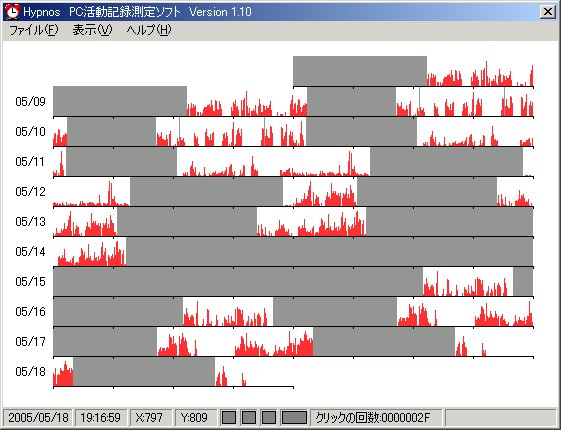Click the gray idle block in 05/18 row
The width and height of the screenshot is (561, 430).
click(x=144, y=371)
